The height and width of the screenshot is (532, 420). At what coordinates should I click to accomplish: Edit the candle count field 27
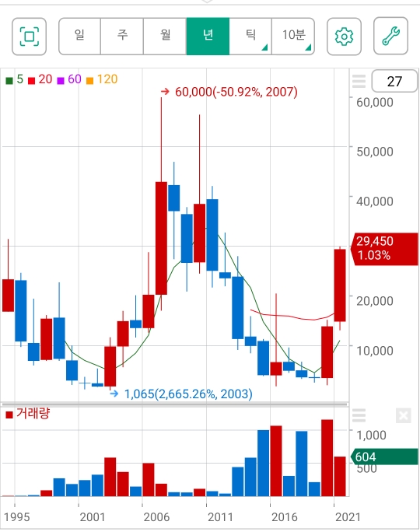[394, 81]
